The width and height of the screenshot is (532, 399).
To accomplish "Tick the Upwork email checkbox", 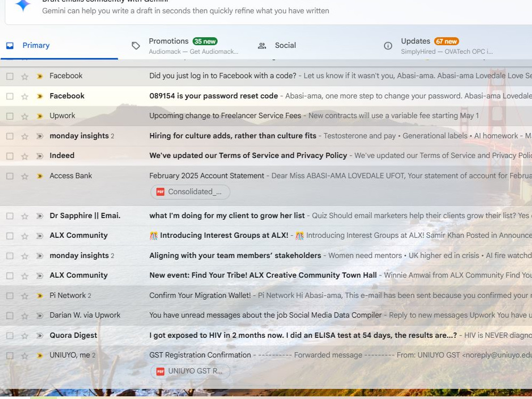I will pos(10,116).
